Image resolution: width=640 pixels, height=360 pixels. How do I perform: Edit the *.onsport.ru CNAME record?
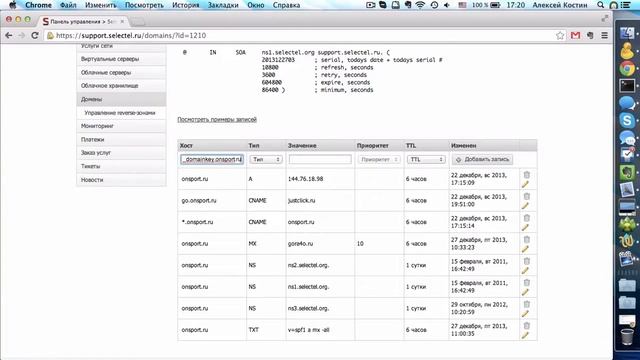(525, 228)
